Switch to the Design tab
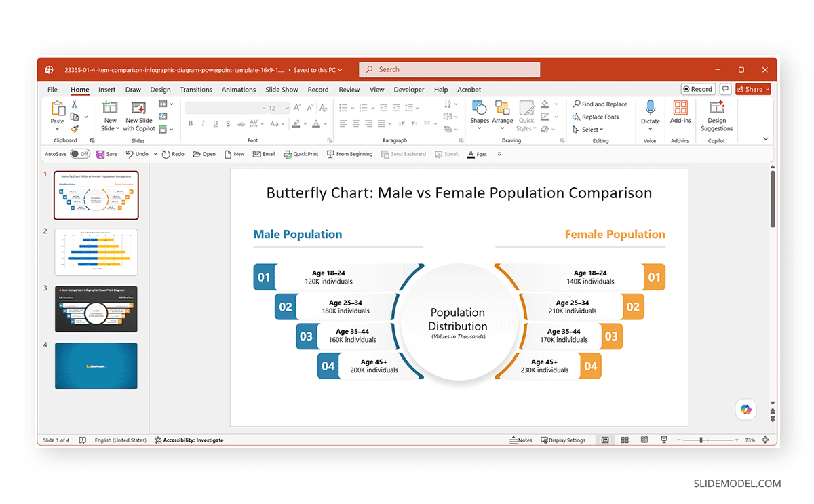 point(160,90)
